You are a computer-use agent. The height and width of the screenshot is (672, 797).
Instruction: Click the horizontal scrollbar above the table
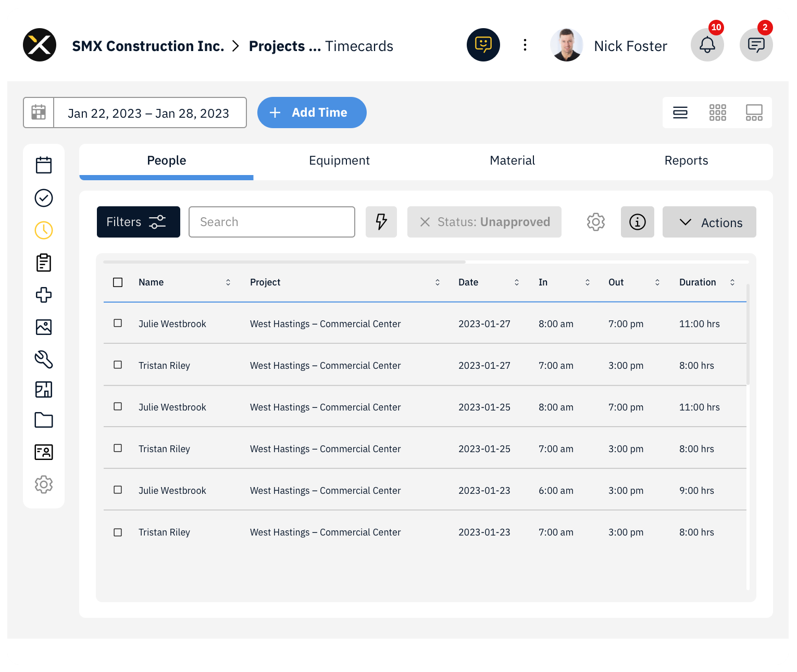point(284,262)
